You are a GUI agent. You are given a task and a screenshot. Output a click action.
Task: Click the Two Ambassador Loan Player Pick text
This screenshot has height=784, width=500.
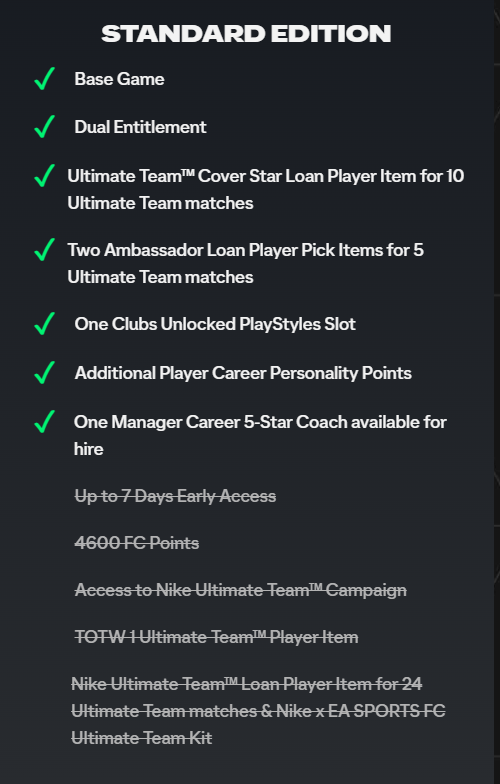click(246, 264)
